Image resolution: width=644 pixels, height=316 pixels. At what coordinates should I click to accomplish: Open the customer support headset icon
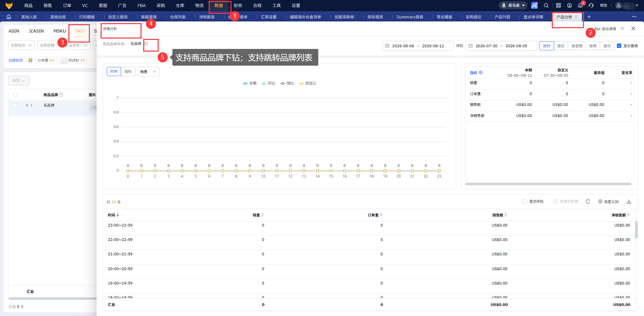(x=591, y=5)
